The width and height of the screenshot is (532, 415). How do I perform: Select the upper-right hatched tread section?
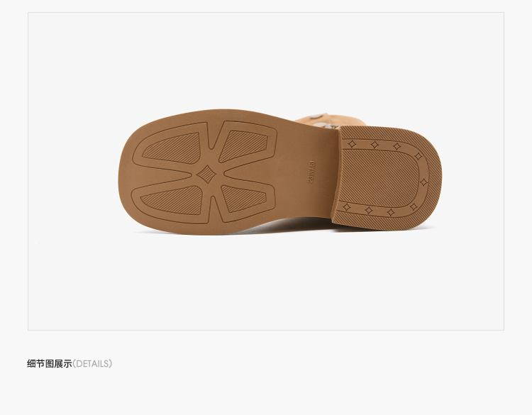point(243,146)
